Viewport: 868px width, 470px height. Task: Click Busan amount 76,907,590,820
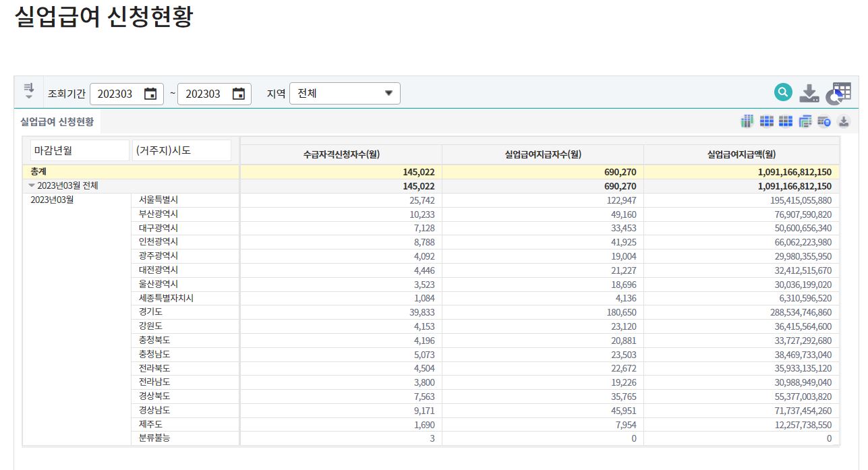(x=803, y=214)
